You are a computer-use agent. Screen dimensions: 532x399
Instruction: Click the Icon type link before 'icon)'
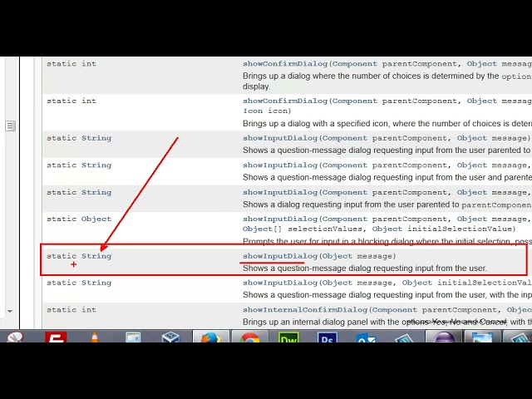point(253,111)
